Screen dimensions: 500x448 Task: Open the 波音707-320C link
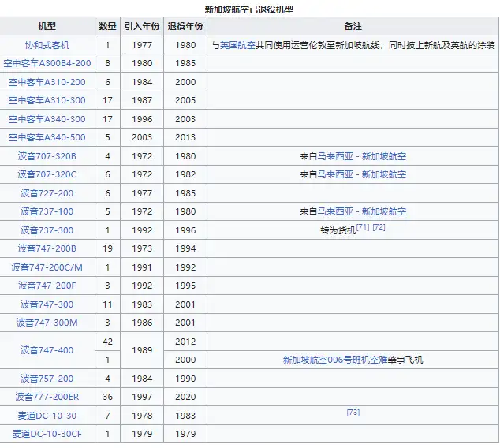[47, 174]
